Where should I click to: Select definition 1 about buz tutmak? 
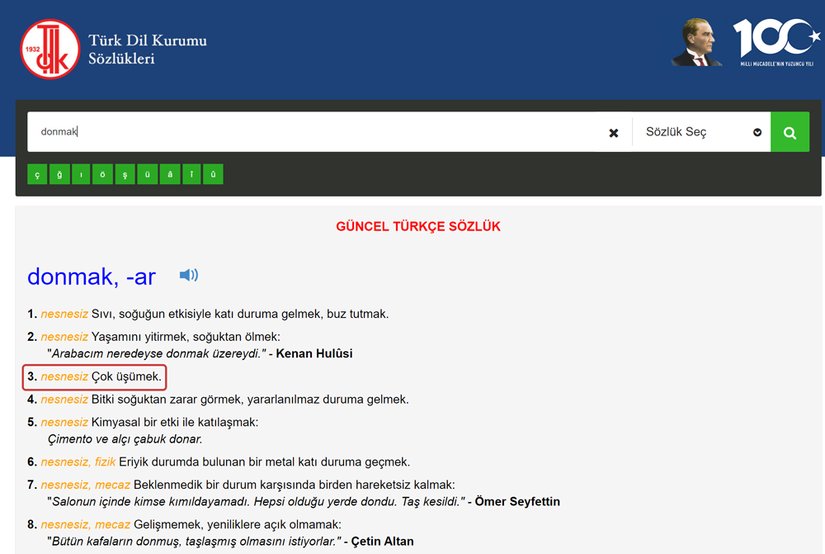pos(208,314)
